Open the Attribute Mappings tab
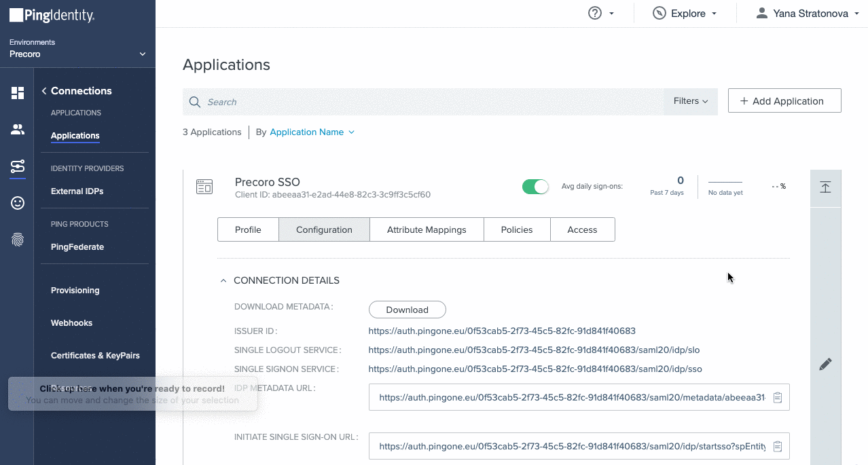868x465 pixels. [x=427, y=229]
